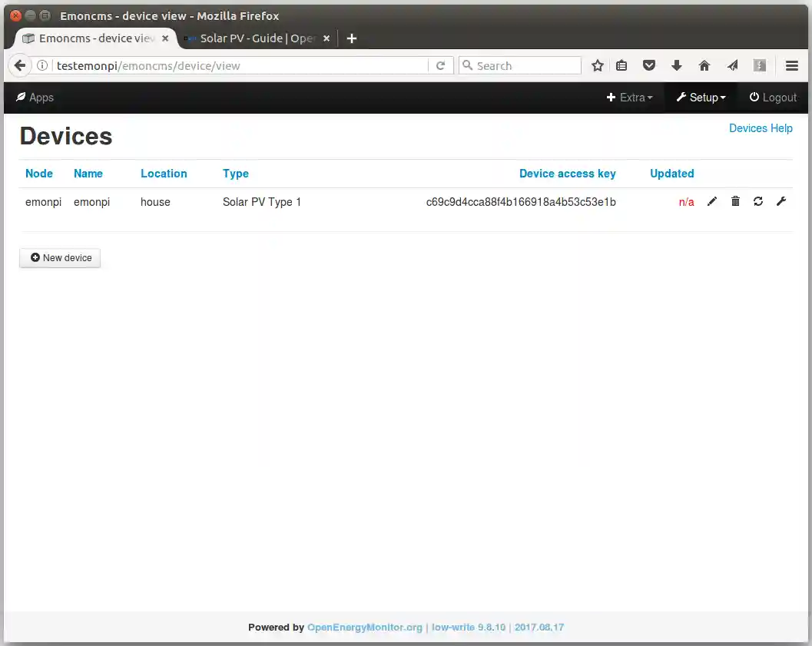Viewport: 812px width, 646px height.
Task: Expand the Setup dropdown menu
Action: click(x=701, y=98)
